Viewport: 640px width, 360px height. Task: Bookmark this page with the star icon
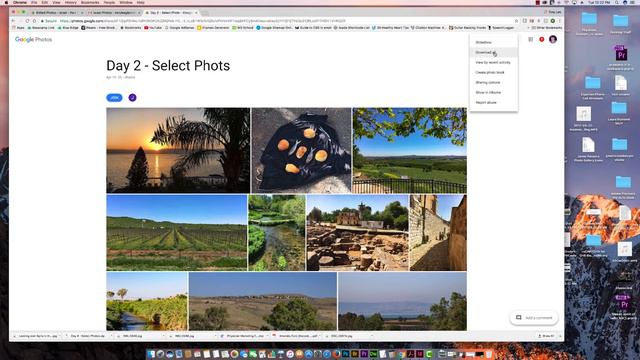point(516,21)
